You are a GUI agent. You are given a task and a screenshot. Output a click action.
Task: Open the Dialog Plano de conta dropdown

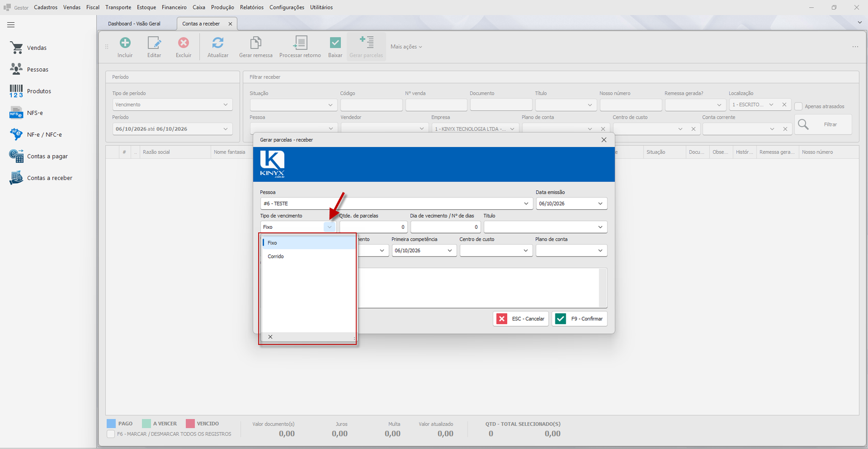[x=600, y=251]
